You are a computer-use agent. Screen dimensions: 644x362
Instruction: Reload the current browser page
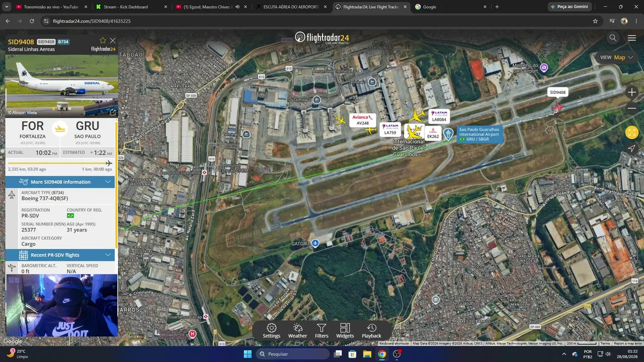point(32,21)
